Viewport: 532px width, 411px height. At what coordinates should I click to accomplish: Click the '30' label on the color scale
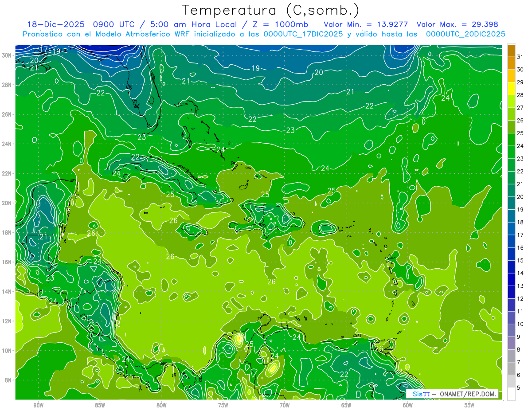(520, 70)
